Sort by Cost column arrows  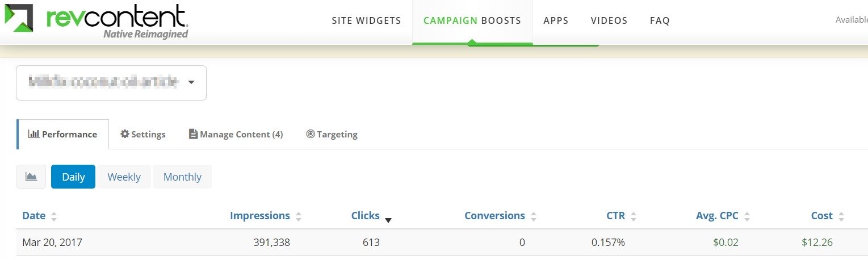coord(841,216)
